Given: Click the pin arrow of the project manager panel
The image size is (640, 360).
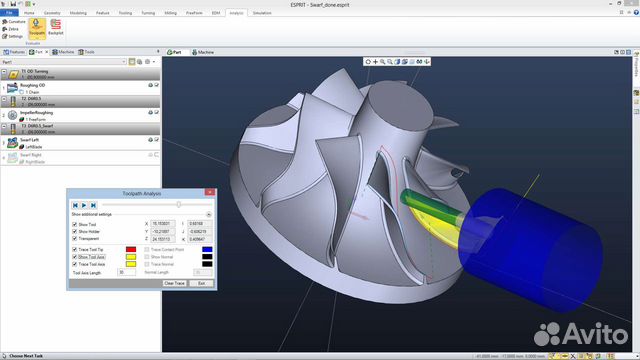Looking at the screenshot, I should click(158, 52).
